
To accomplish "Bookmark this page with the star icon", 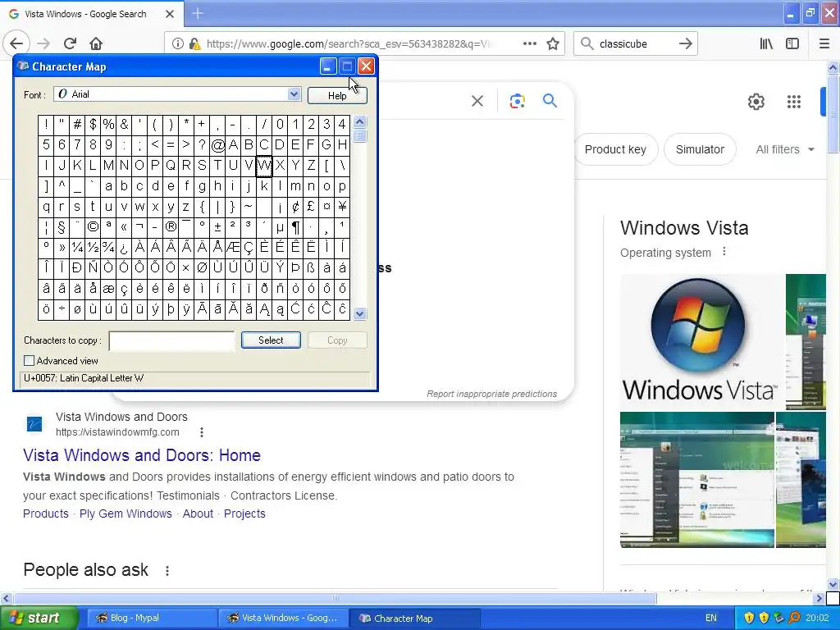I will point(553,43).
